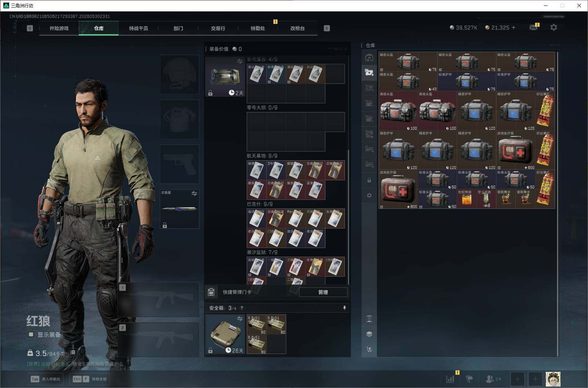Switch to the 改枪台 tab
Viewport: 588px width, 388px height.
(297, 28)
